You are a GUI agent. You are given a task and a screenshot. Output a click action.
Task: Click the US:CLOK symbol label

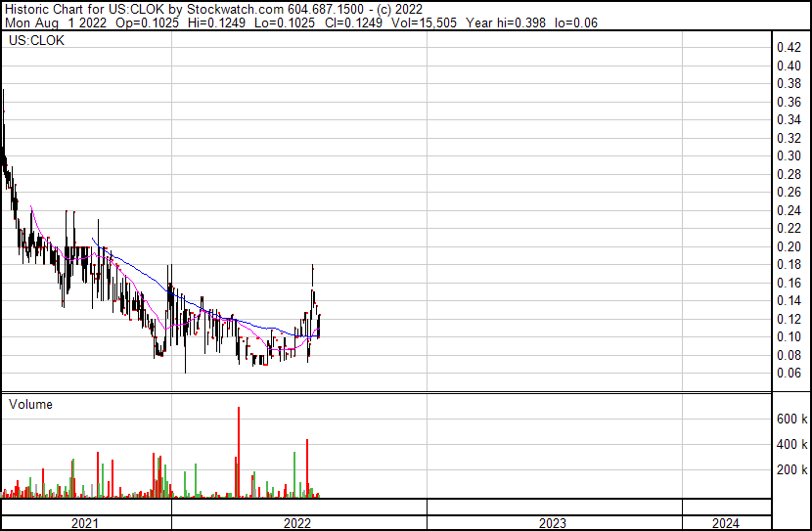36,41
